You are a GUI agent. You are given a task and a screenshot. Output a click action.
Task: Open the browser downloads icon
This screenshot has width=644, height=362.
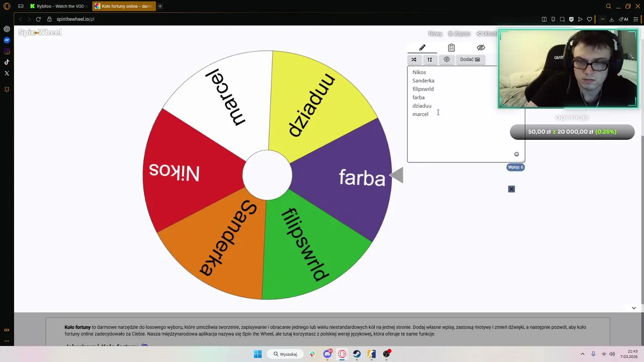[x=611, y=19]
